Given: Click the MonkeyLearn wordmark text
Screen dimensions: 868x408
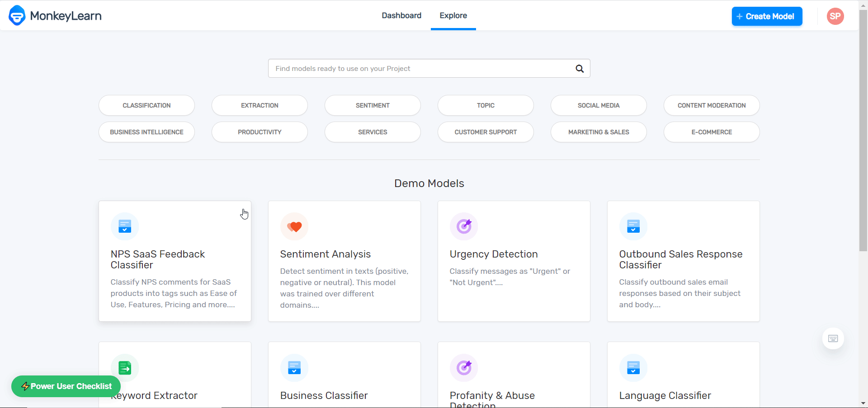Looking at the screenshot, I should pos(66,16).
